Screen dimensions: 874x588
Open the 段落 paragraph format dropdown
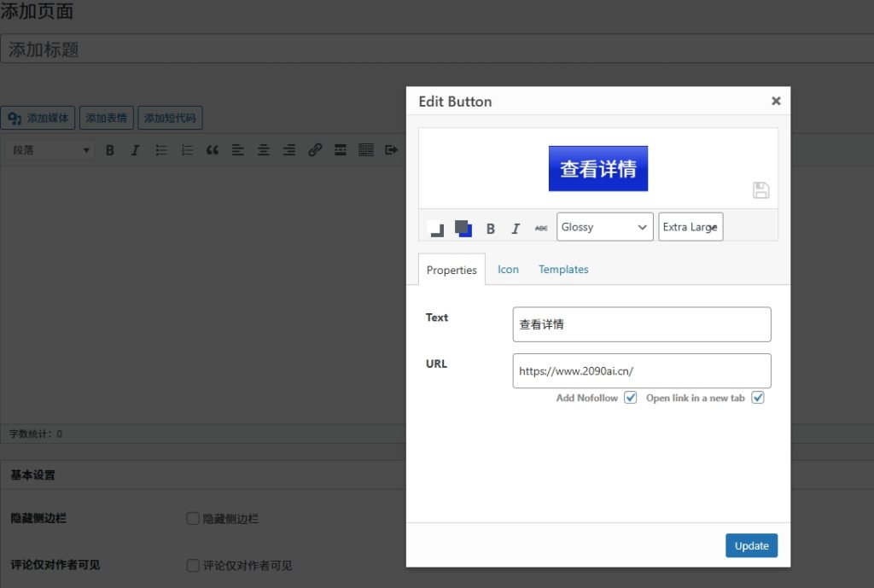50,150
